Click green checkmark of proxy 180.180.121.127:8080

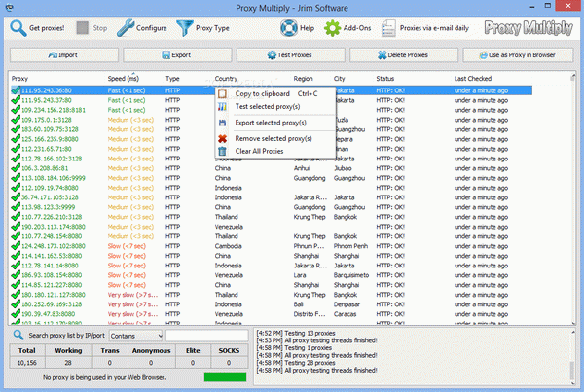16,294
